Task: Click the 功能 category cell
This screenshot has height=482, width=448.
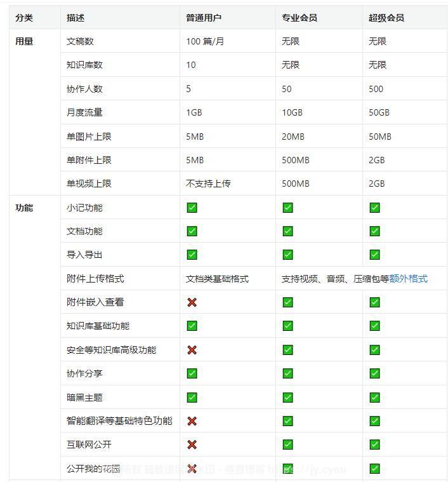Action: point(24,208)
